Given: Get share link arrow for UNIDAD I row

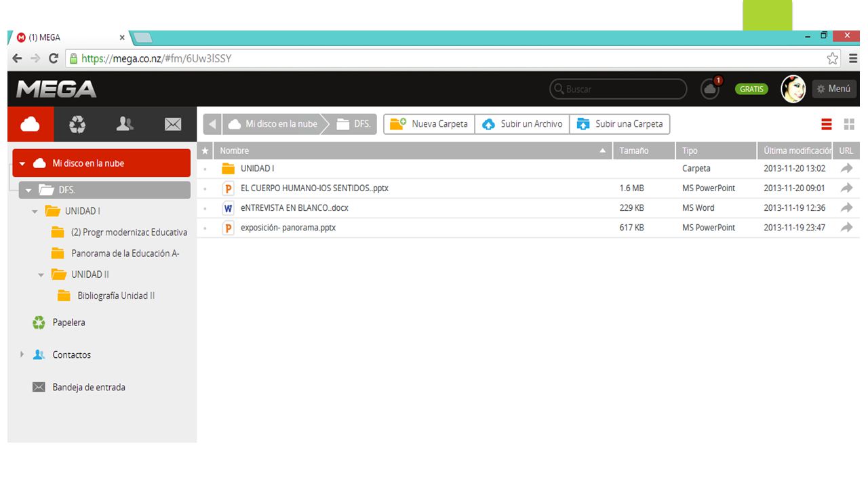Looking at the screenshot, I should (846, 168).
